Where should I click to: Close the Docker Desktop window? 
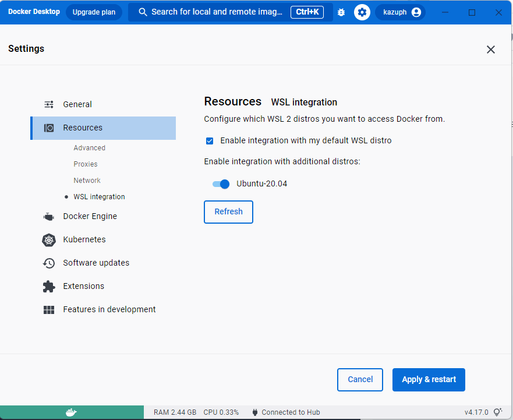pyautogui.click(x=498, y=12)
